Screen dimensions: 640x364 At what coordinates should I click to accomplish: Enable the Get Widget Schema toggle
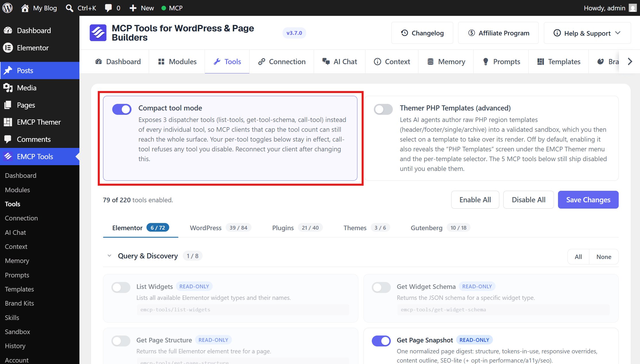point(381,287)
